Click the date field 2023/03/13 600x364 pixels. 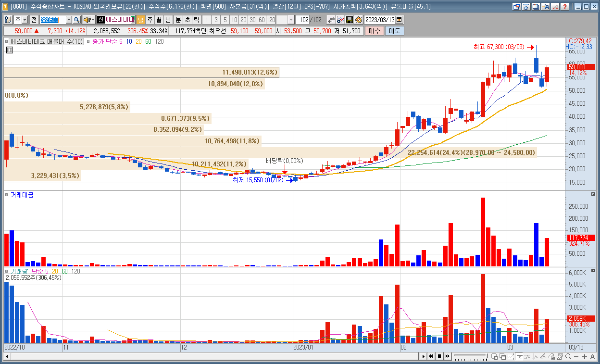point(380,20)
